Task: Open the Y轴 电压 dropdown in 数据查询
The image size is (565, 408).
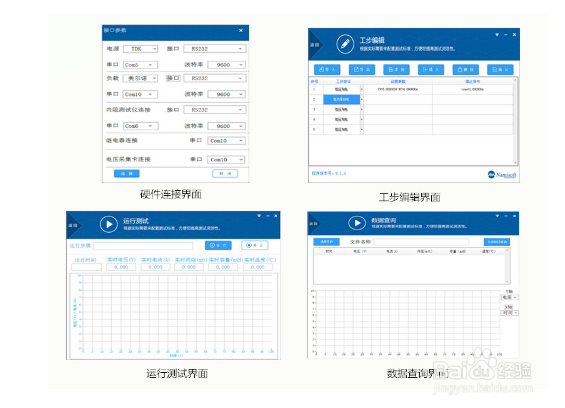Action: [x=510, y=297]
